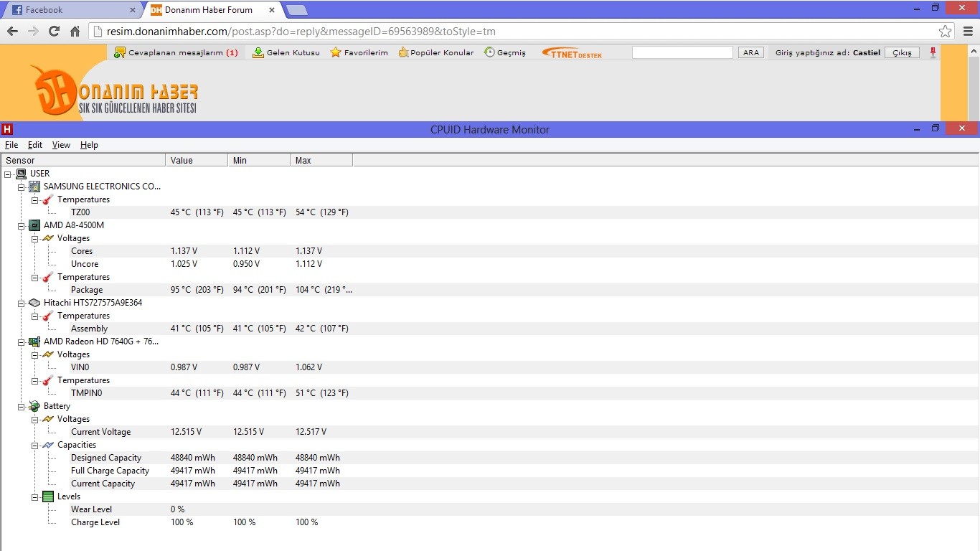Click voltage icon under AMD A8-4500M
The image size is (980, 551).
coord(48,238)
